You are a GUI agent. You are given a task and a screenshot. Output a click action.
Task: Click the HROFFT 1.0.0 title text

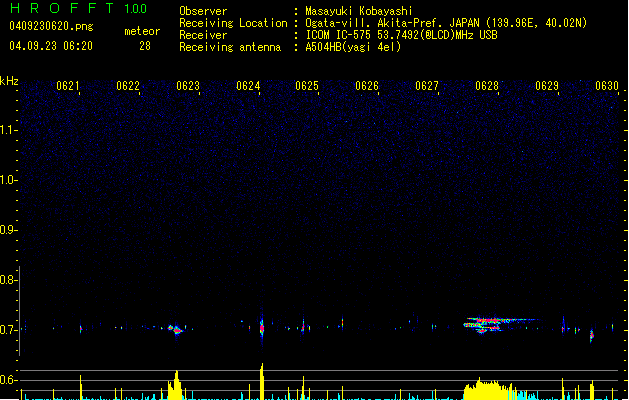pyautogui.click(x=79, y=8)
